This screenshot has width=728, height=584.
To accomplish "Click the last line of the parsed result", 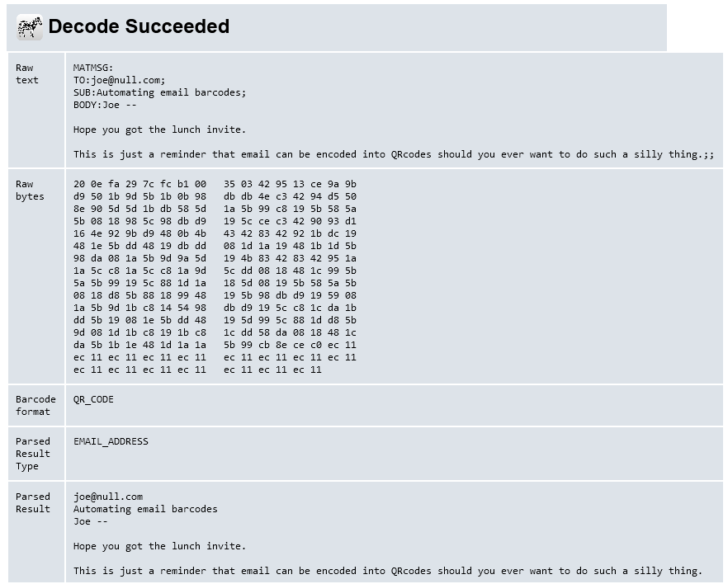I will click(387, 571).
